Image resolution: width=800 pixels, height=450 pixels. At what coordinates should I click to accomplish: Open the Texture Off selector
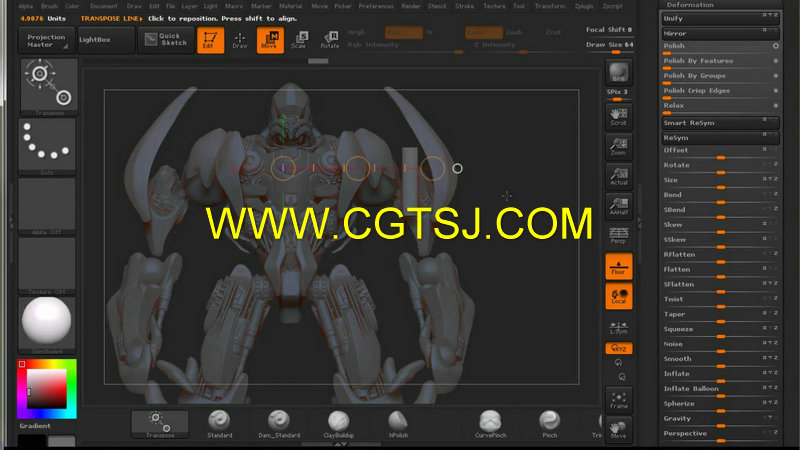pos(46,266)
